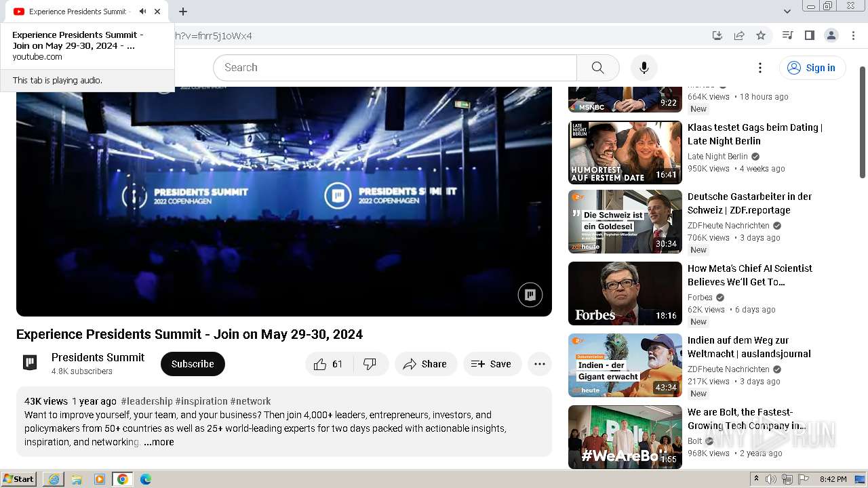Click the Sign in button

pyautogui.click(x=812, y=68)
